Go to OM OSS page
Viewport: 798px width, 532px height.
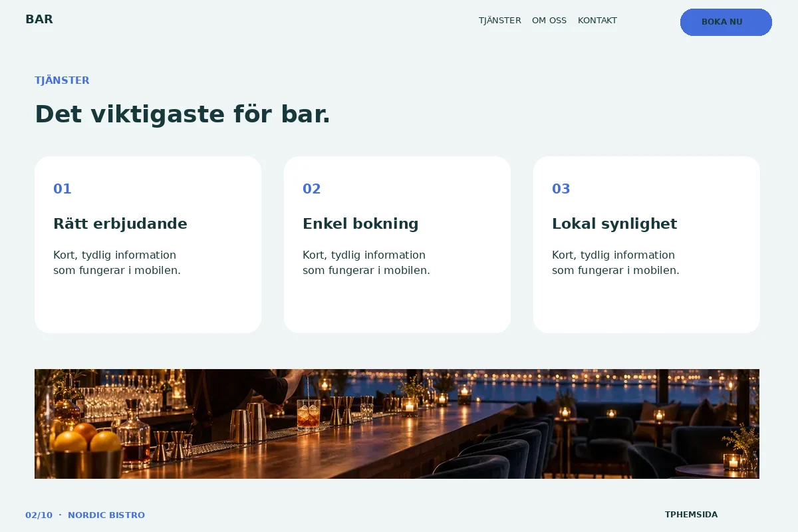(549, 21)
